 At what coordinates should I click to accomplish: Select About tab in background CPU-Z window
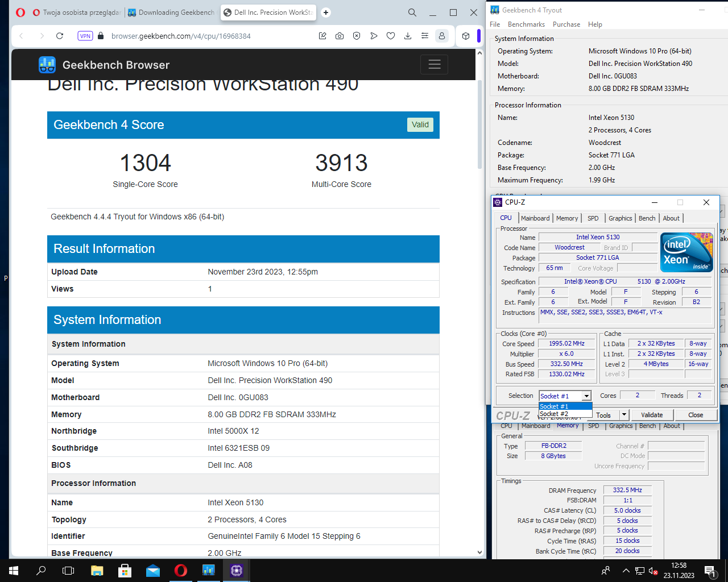click(672, 426)
